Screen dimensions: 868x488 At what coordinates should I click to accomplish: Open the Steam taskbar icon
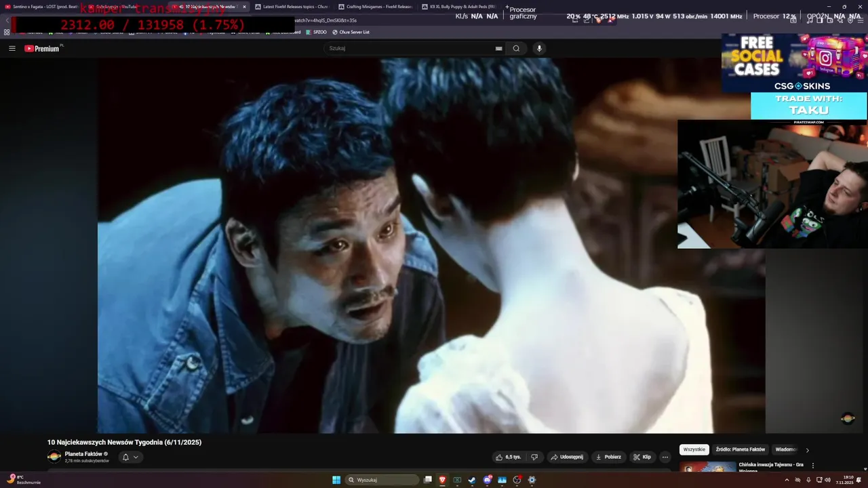472,480
